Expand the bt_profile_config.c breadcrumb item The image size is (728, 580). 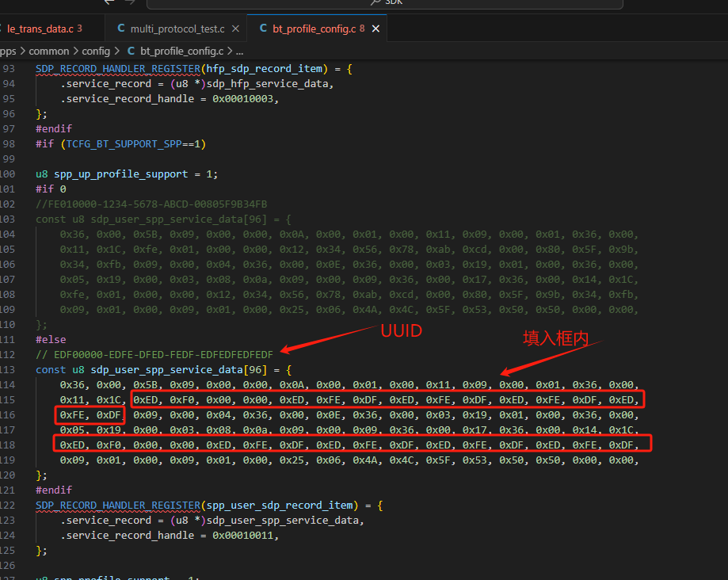pyautogui.click(x=181, y=51)
